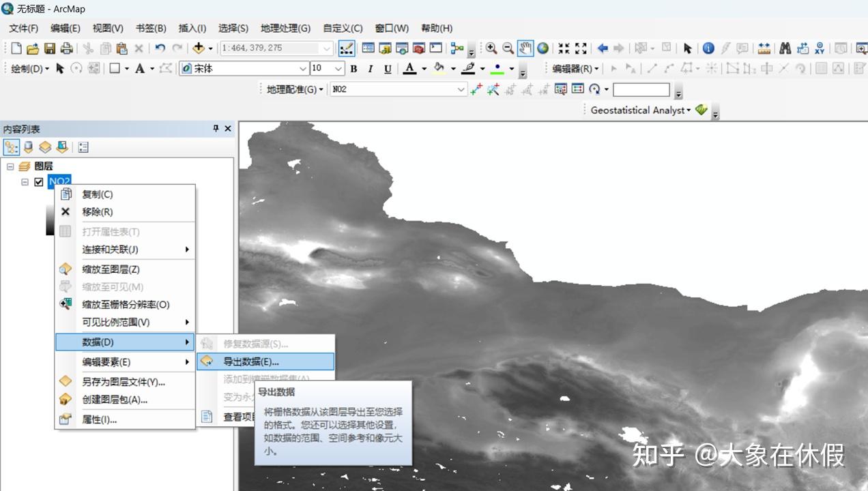Open the font color picker

(x=410, y=69)
